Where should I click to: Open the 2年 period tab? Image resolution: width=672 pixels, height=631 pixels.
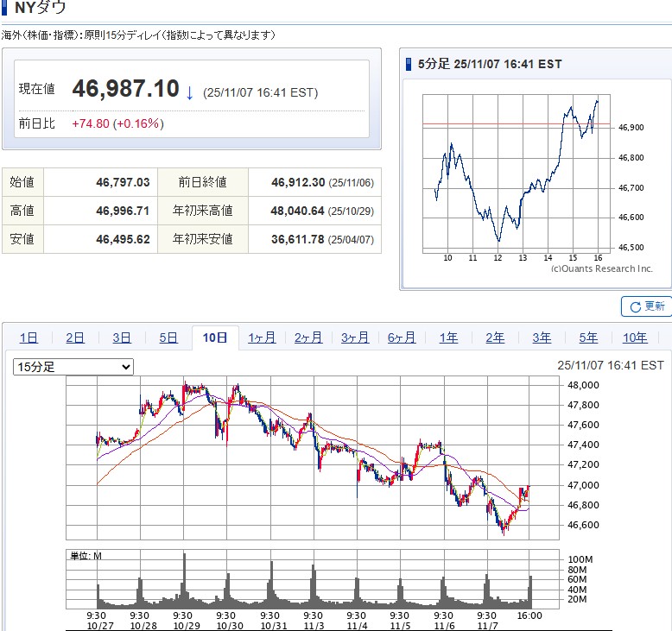[x=495, y=338]
